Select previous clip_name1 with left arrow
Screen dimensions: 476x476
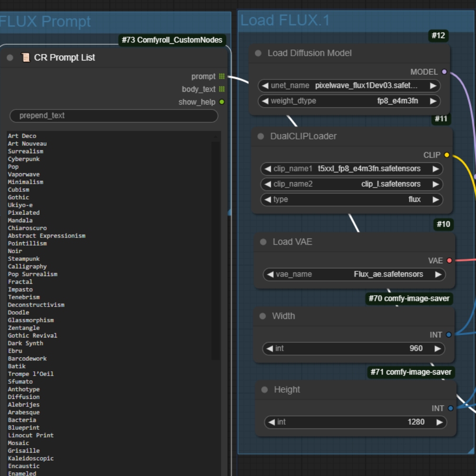click(x=268, y=169)
